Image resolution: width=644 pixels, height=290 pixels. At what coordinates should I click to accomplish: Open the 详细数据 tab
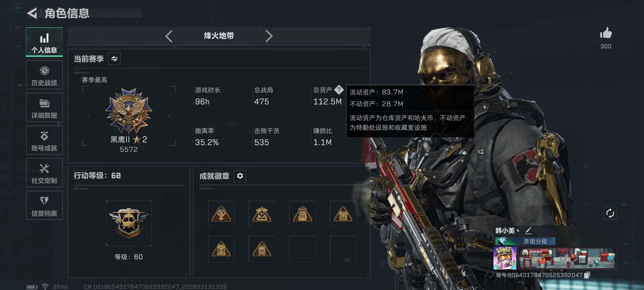44,107
